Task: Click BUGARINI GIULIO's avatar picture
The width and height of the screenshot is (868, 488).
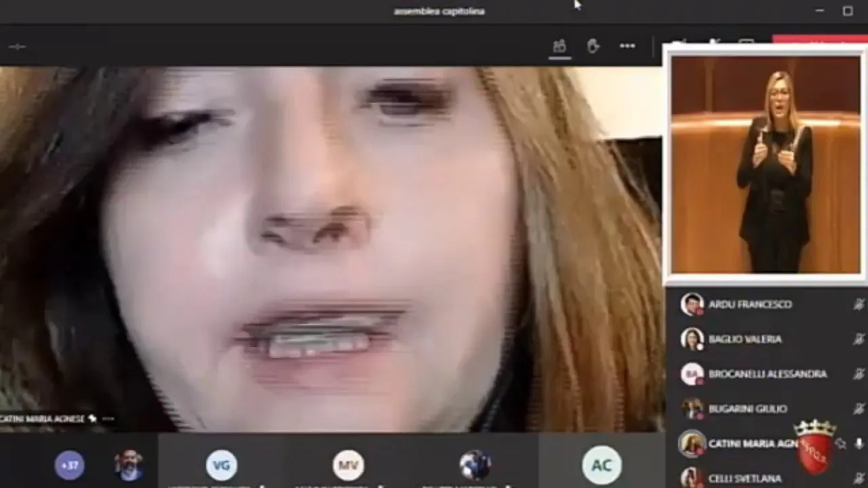Action: coord(692,409)
